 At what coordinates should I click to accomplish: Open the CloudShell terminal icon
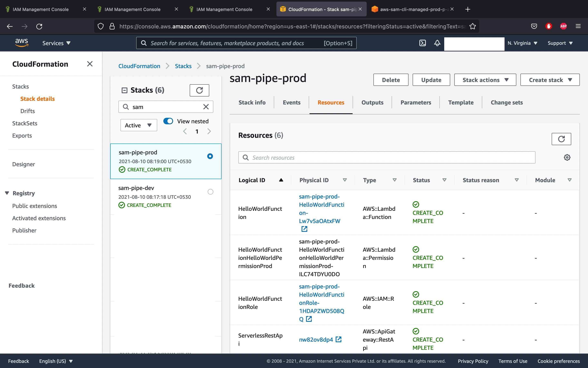(x=423, y=43)
